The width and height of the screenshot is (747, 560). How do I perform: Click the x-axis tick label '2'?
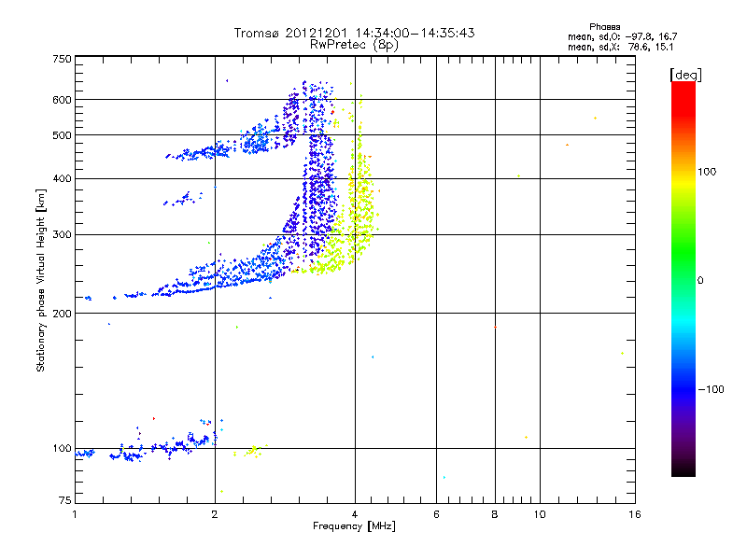point(215,514)
